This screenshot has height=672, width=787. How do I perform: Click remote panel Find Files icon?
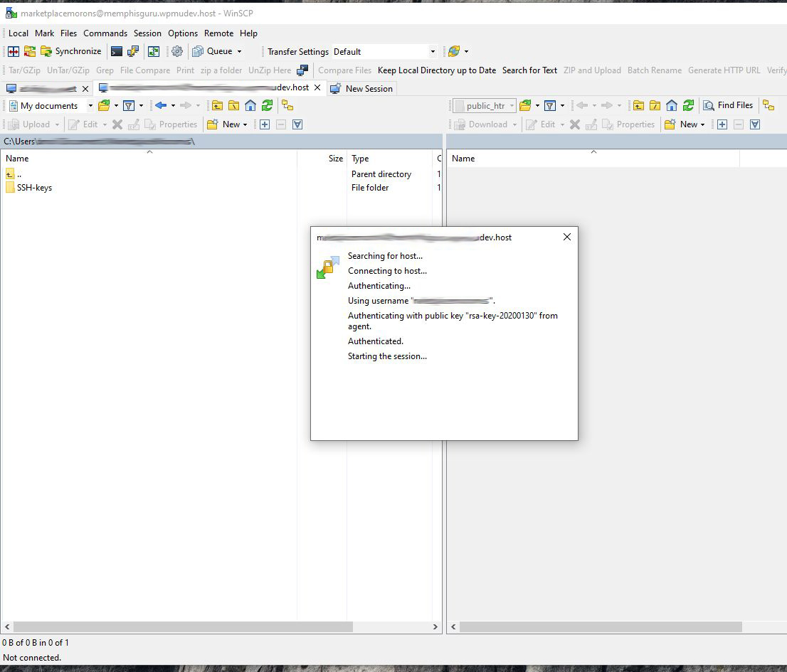728,105
